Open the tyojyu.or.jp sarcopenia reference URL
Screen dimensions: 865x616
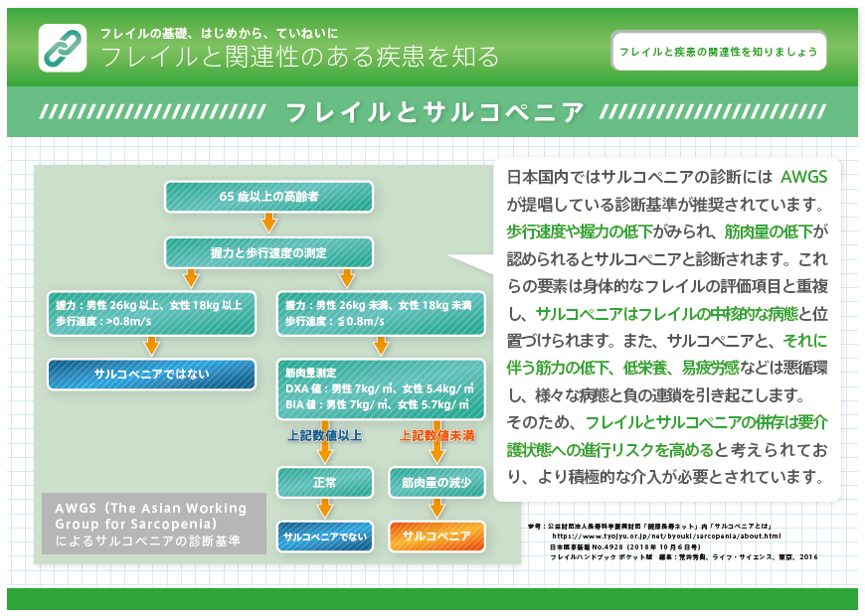(666, 537)
